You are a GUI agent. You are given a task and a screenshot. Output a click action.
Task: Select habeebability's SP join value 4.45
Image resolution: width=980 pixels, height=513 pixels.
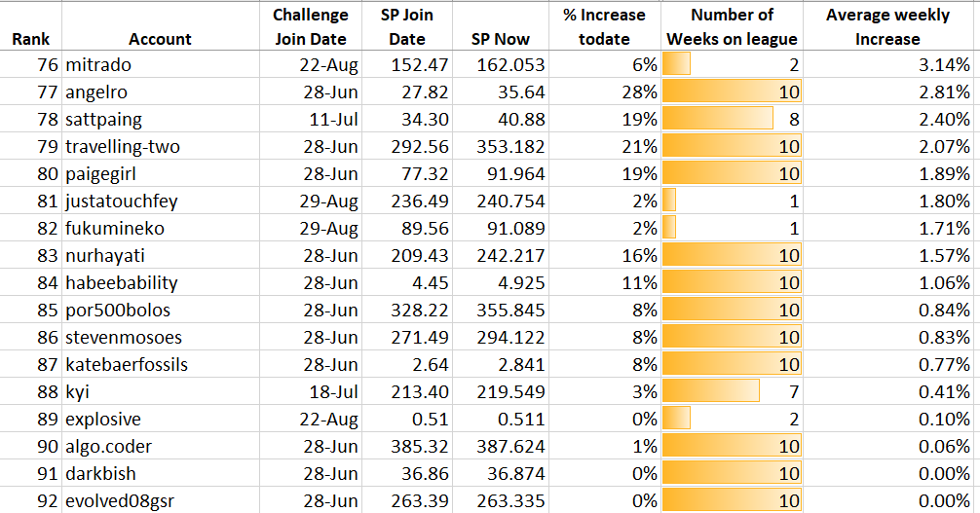tap(407, 282)
